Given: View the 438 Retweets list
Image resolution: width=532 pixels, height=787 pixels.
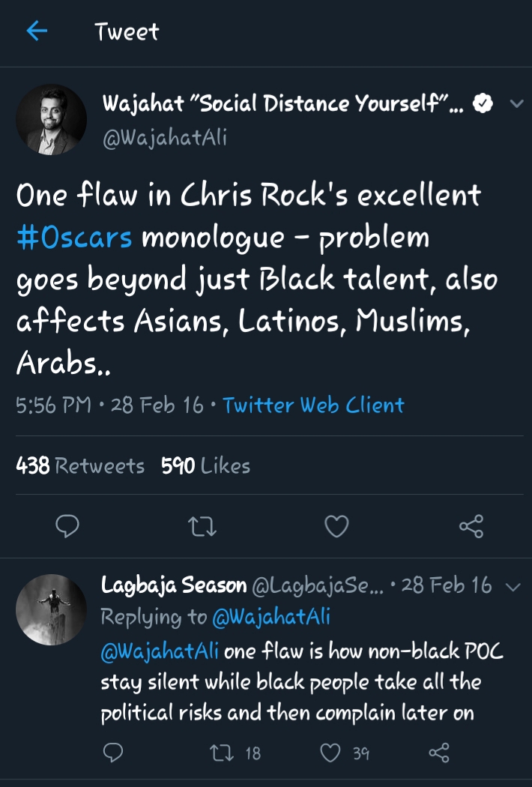Looking at the screenshot, I should point(80,465).
